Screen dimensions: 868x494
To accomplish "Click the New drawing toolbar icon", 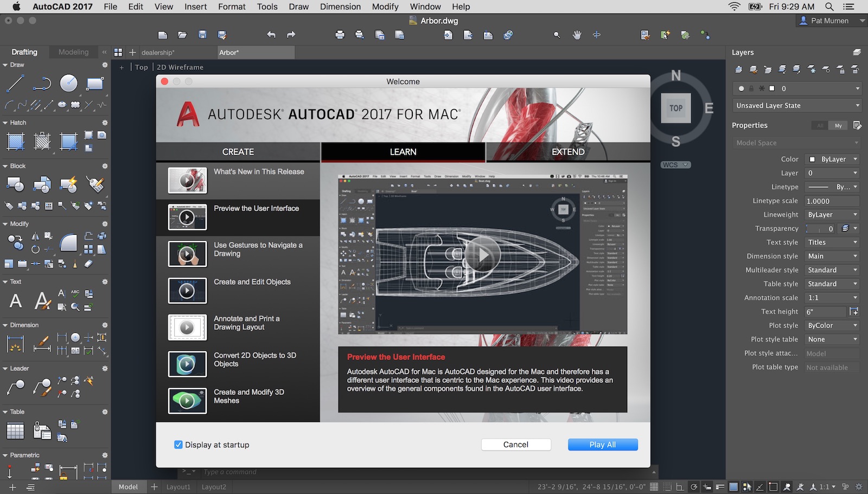I will coord(163,35).
